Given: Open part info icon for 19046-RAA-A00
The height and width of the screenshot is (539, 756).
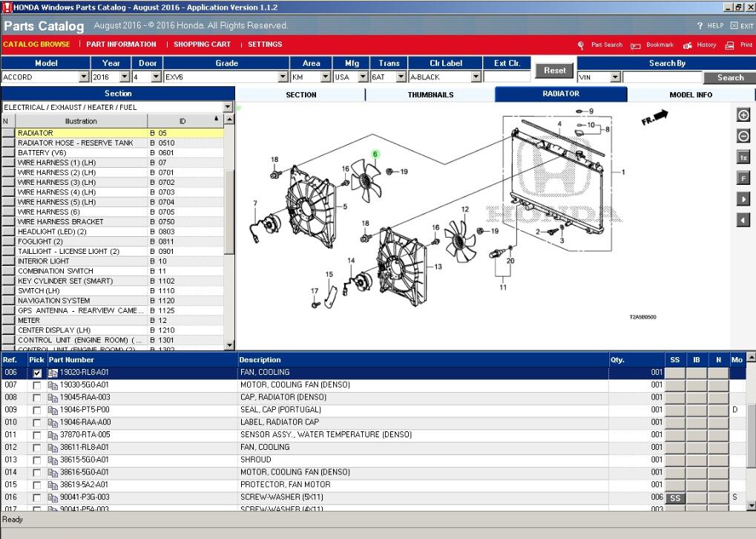Looking at the screenshot, I should pyautogui.click(x=53, y=422).
